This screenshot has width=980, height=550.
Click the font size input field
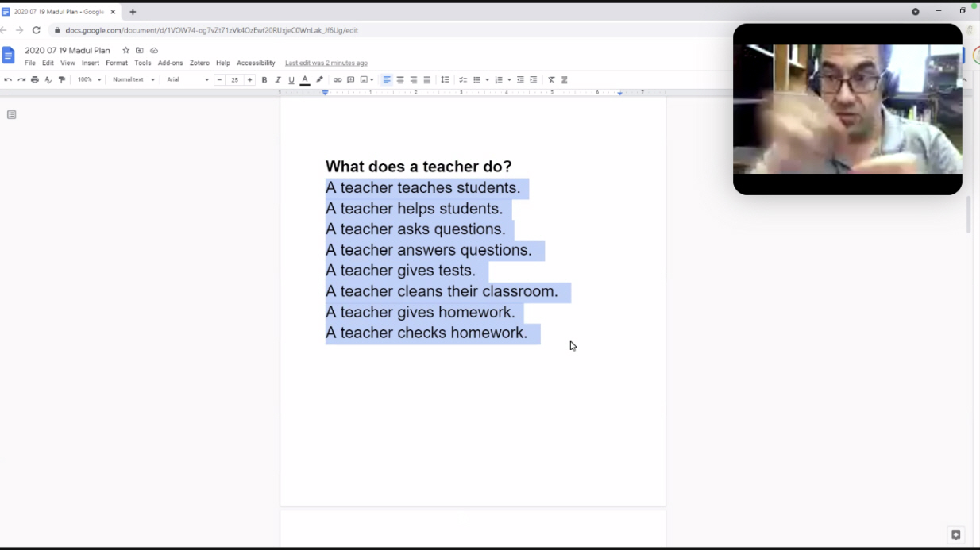pos(234,80)
